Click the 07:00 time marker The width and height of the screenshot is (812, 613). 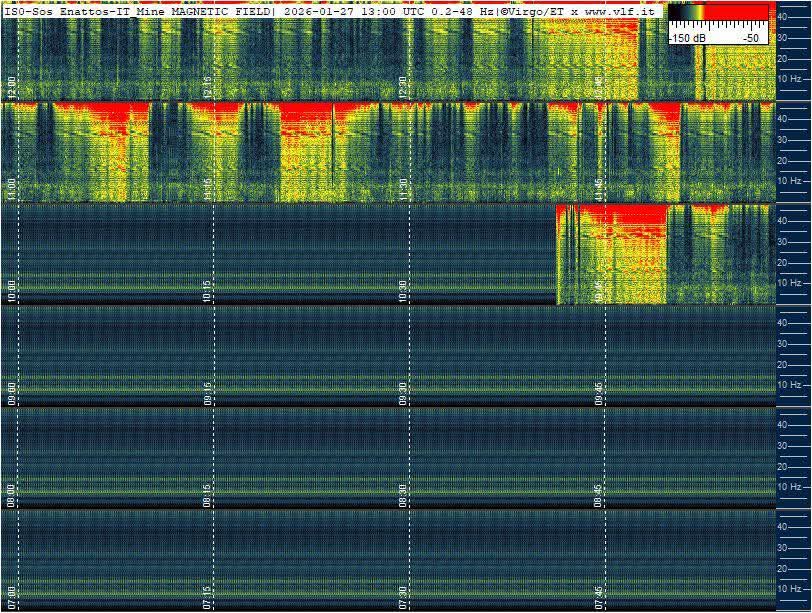[11, 598]
